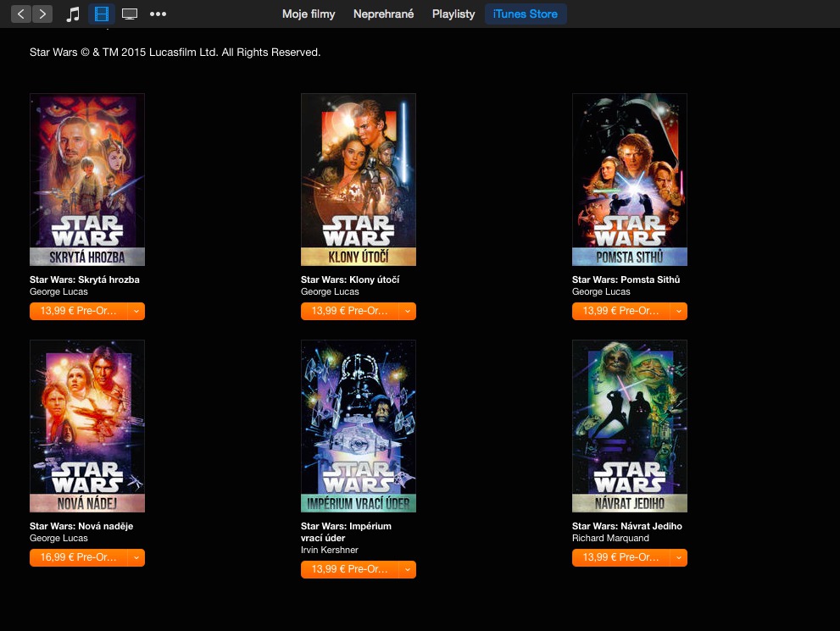Select the Movies filmstrip icon

pos(101,14)
